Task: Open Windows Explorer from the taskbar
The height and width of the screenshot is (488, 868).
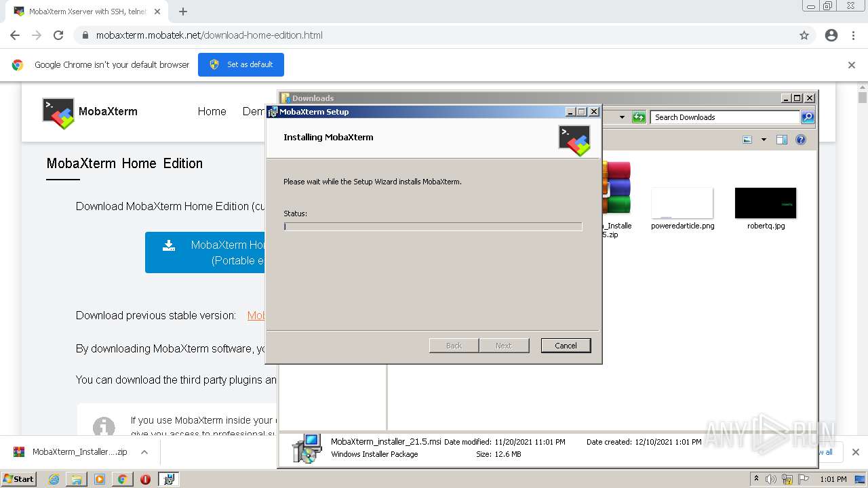Action: 77,479
